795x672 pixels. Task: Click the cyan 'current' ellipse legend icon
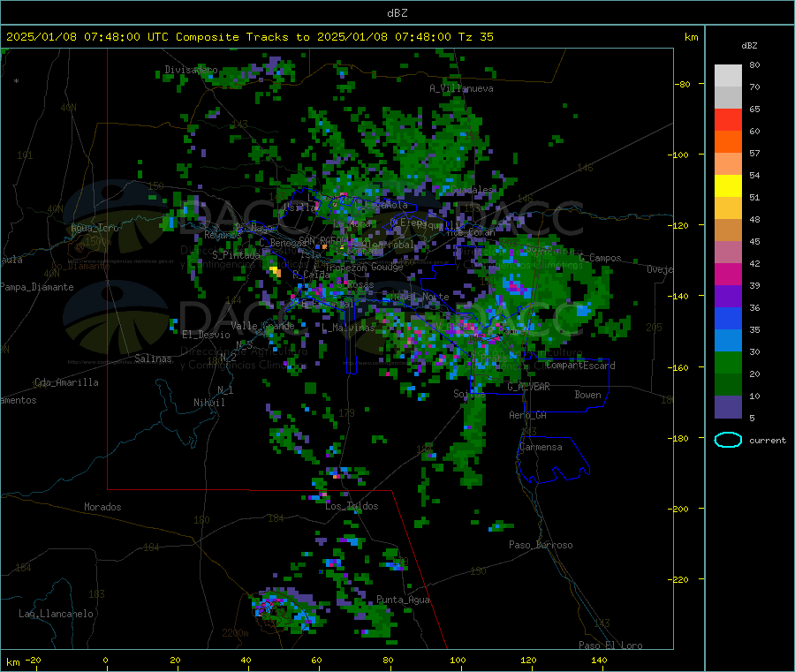point(728,440)
